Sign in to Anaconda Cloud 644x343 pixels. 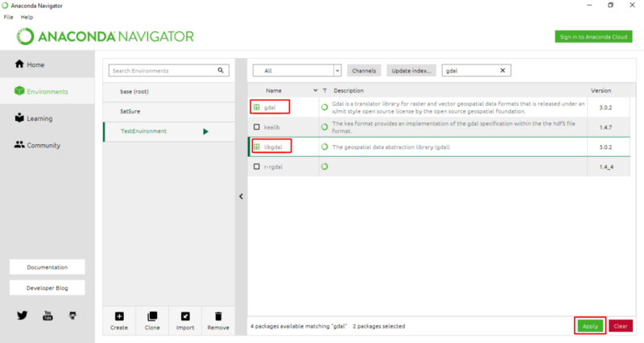click(x=593, y=36)
